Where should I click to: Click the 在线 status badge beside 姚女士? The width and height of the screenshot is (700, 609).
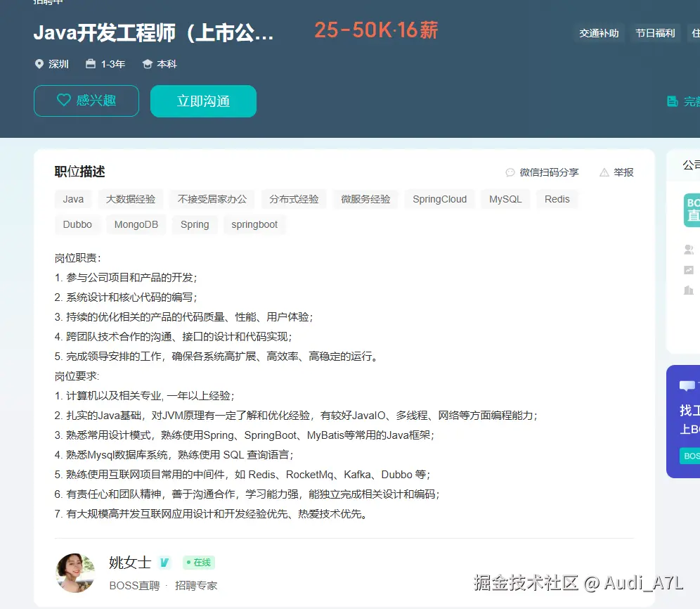[198, 563]
